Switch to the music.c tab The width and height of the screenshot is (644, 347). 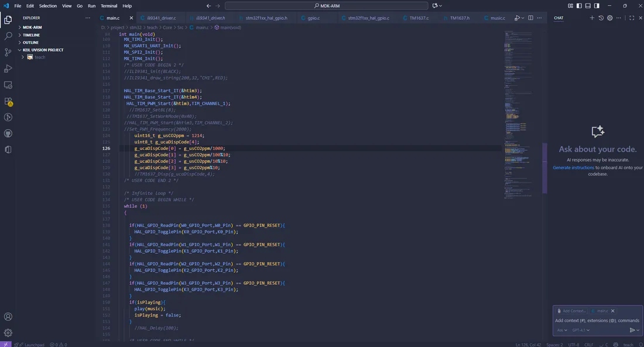[498, 18]
